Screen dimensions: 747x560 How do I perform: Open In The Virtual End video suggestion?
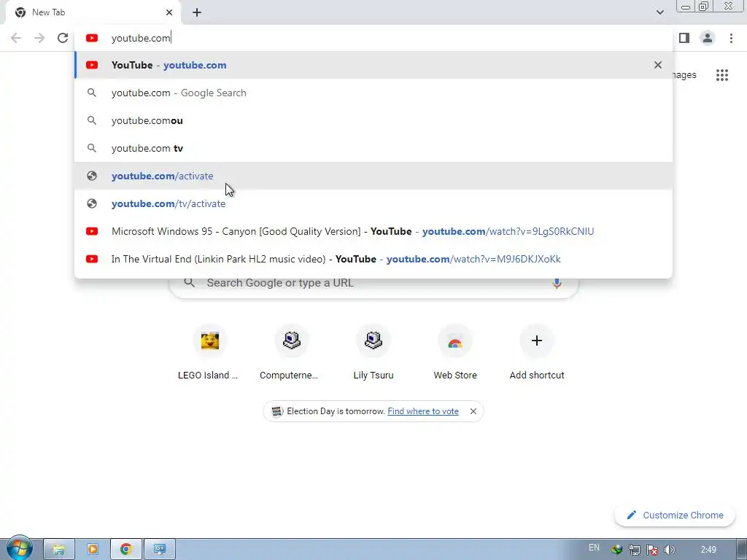(373, 259)
